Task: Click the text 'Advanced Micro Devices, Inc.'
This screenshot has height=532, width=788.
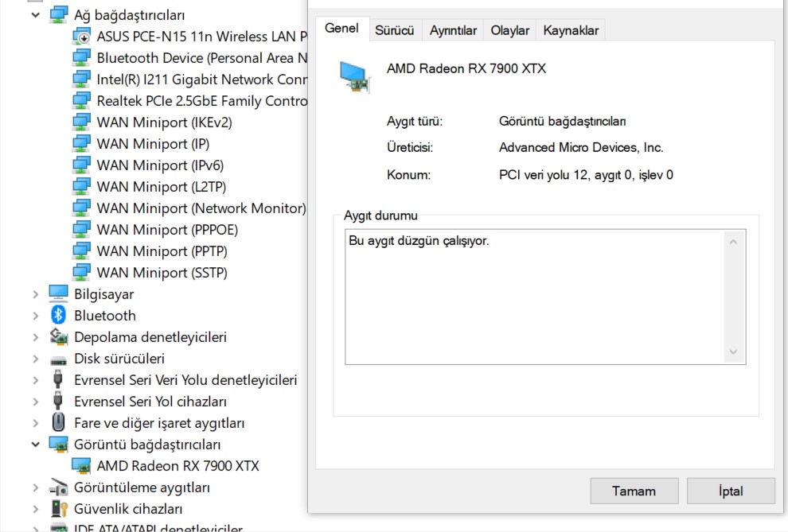Action: [581, 148]
